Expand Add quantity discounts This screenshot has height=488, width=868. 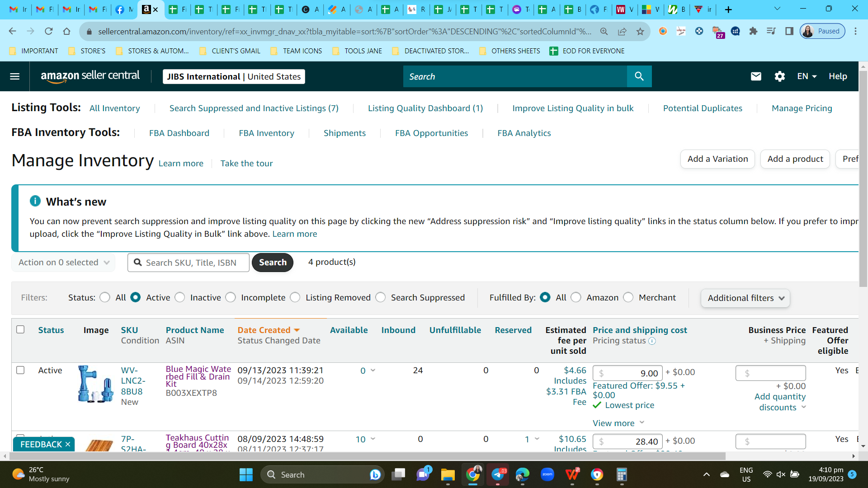[780, 402]
